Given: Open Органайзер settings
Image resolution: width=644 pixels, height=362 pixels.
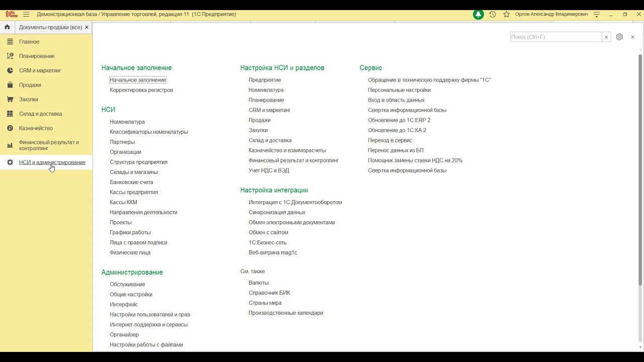Looking at the screenshot, I should 124,335.
